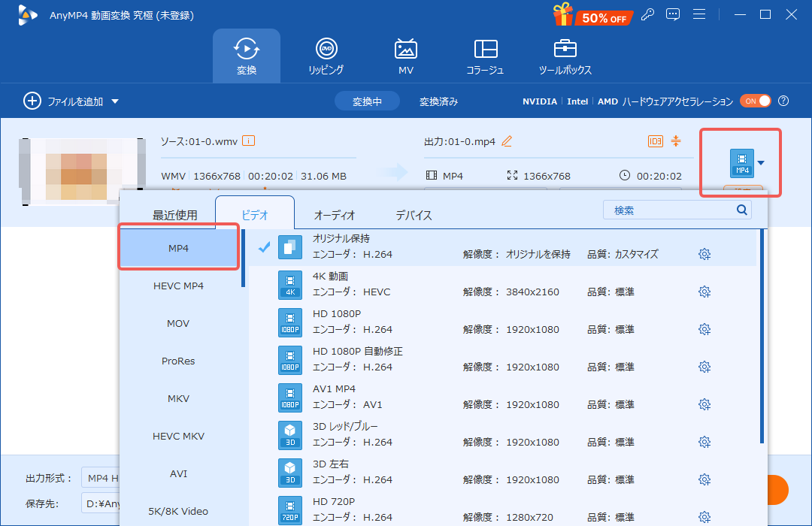Image resolution: width=812 pixels, height=526 pixels.
Task: Click the source video thumbnail
Action: coord(81,162)
